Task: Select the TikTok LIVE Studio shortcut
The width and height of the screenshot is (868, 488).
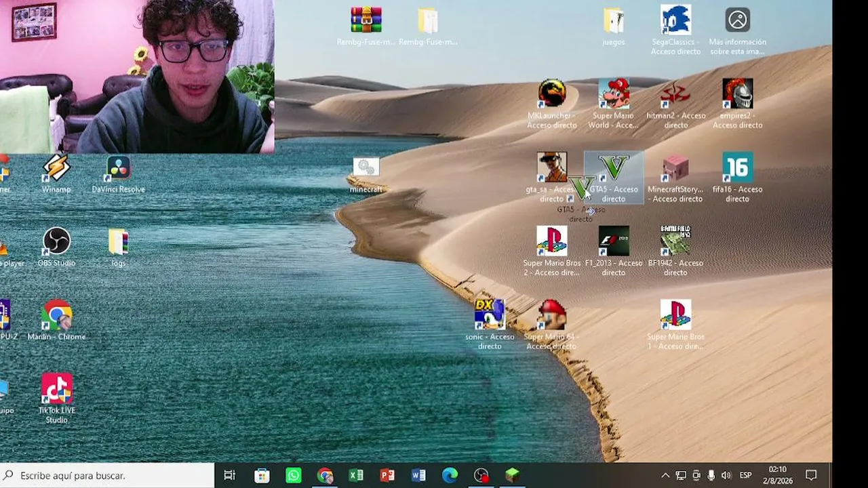Action: coord(56,388)
